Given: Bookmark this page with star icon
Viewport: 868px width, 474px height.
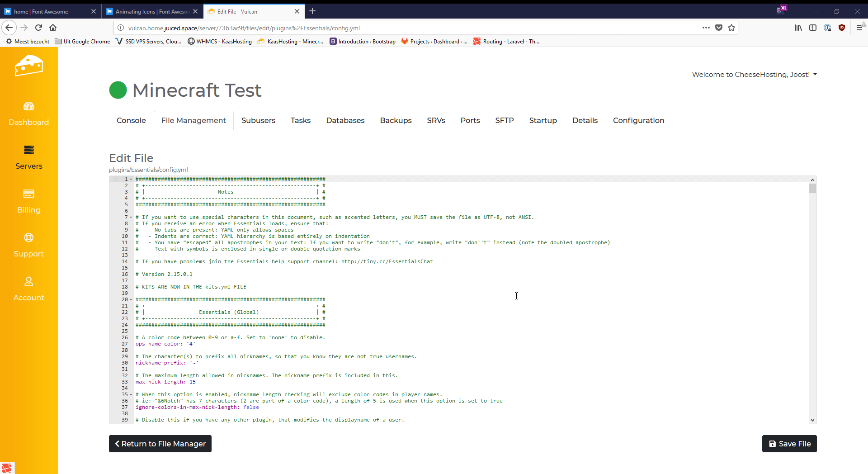Looking at the screenshot, I should point(731,28).
